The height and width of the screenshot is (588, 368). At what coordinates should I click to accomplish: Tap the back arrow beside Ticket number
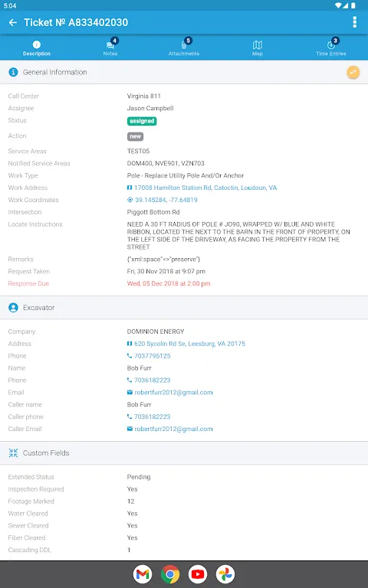(13, 22)
